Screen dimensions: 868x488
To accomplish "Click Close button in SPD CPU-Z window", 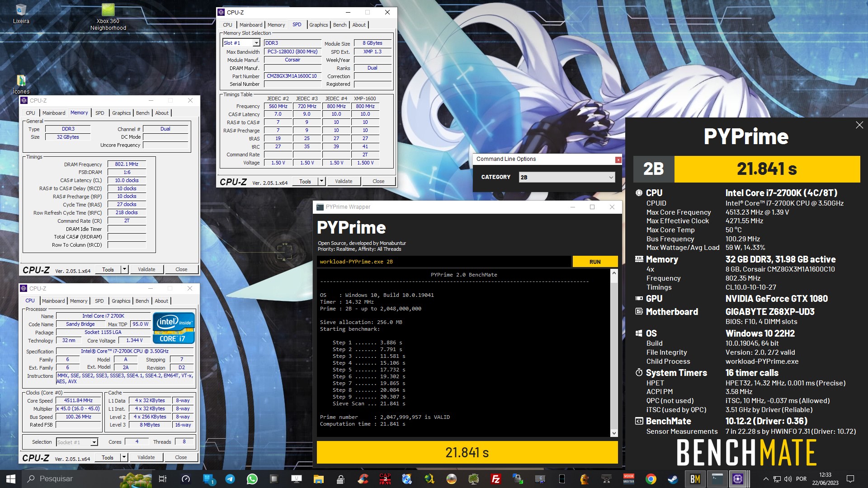I will (x=378, y=181).
